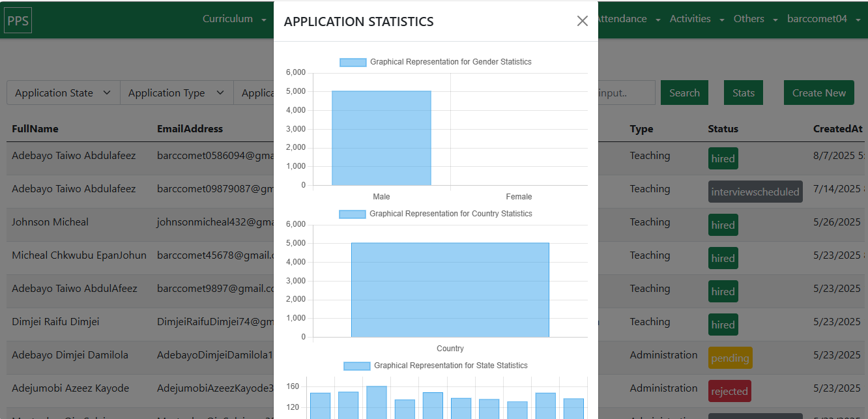Click the green Search button
Screen dimensions: 868x419
point(684,93)
